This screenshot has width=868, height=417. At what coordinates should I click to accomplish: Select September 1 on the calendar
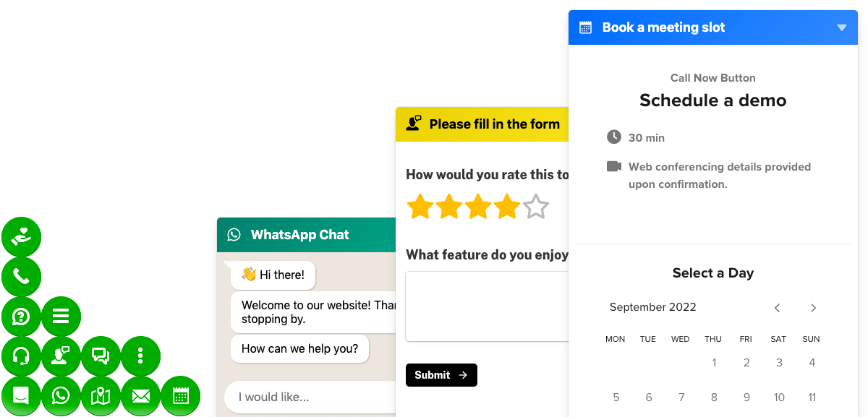(x=714, y=362)
